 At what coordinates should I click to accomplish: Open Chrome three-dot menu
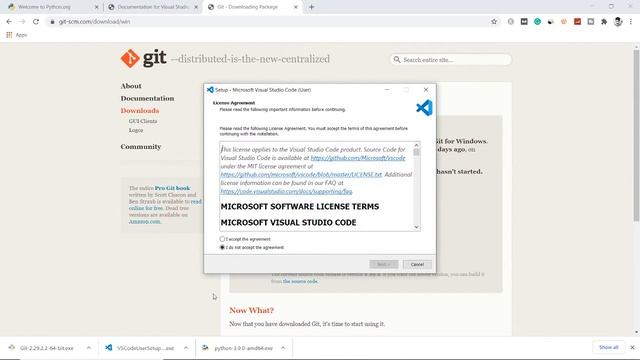[x=631, y=22]
